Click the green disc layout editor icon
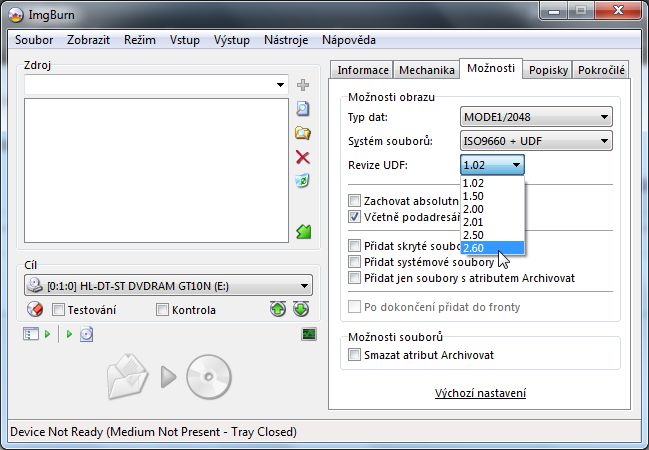 point(304,232)
